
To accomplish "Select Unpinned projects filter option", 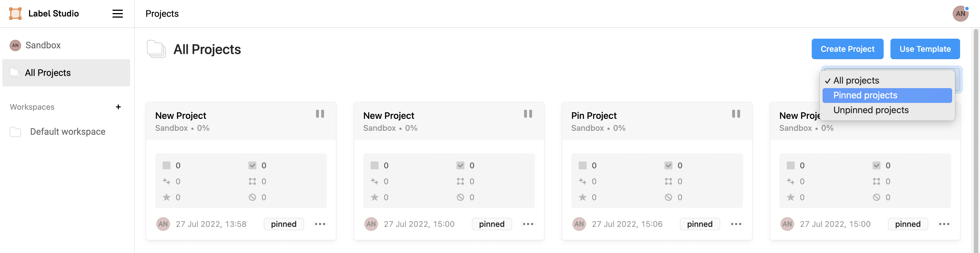I will tap(871, 110).
